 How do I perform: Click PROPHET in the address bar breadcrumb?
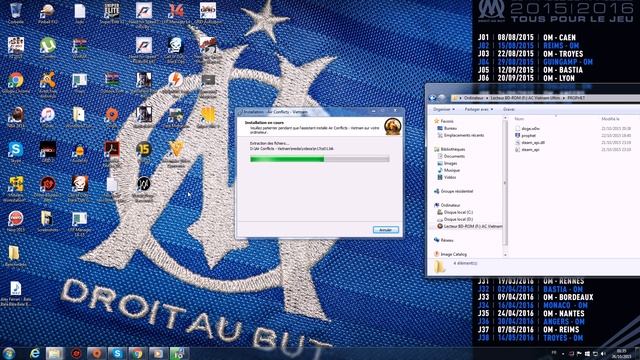point(576,98)
